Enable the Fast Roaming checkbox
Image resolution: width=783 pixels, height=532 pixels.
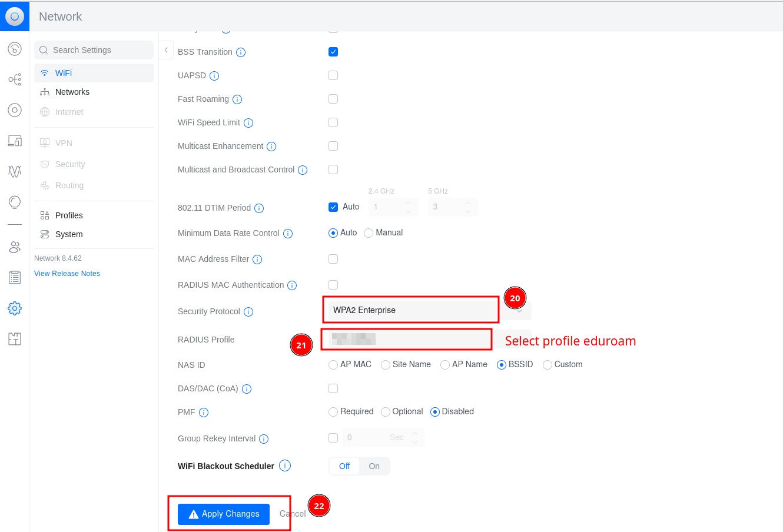pos(333,99)
